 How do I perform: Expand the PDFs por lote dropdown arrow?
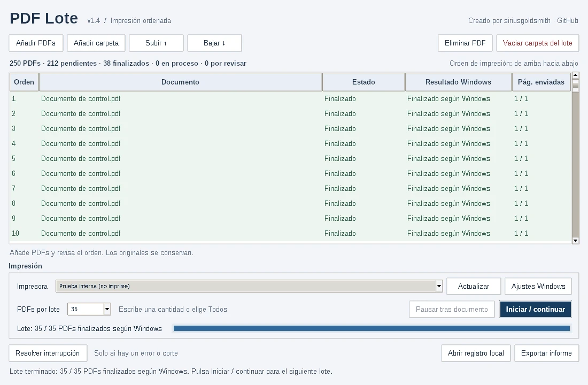107,309
